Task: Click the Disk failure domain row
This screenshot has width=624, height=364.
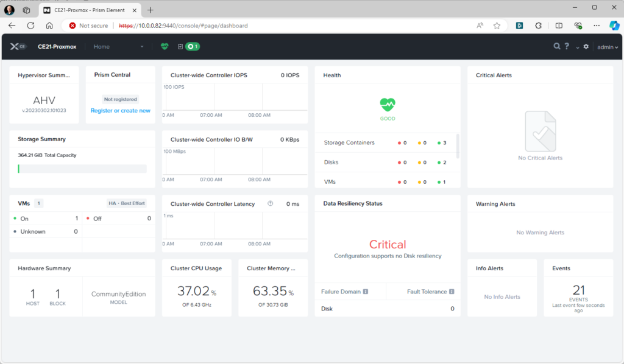Action: (388, 309)
